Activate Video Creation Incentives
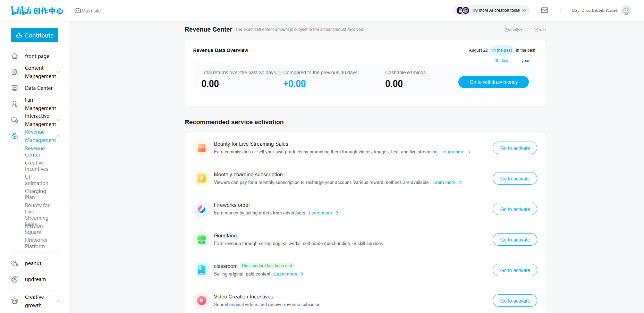644x313 pixels. pyautogui.click(x=515, y=301)
